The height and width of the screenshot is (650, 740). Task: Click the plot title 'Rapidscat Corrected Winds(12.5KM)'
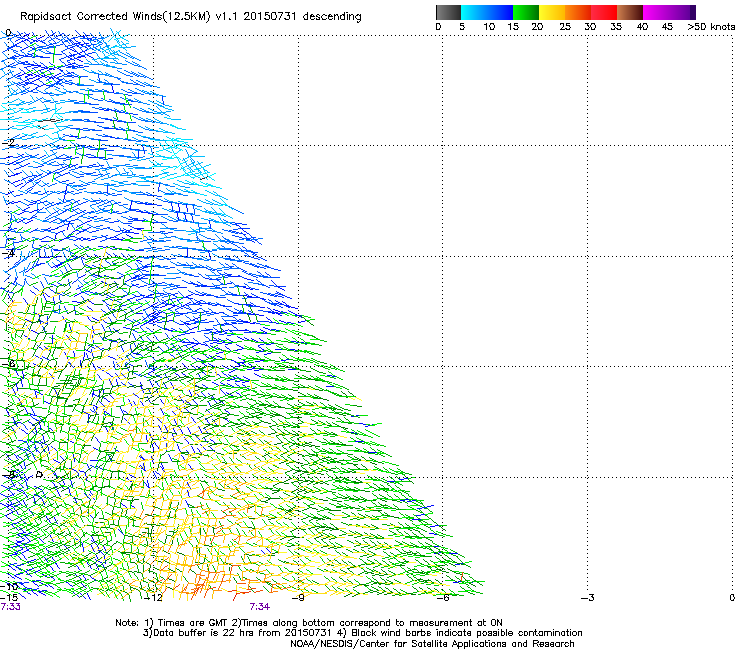tap(115, 17)
